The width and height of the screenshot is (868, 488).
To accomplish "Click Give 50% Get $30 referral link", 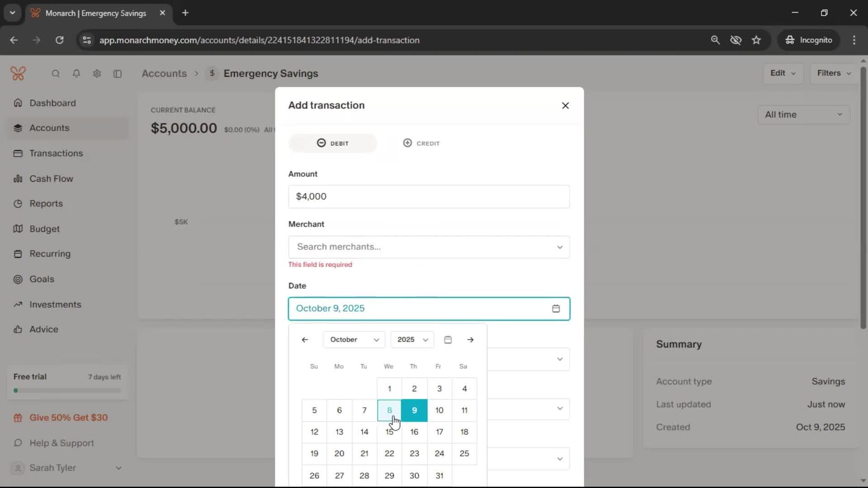I will 68,418.
